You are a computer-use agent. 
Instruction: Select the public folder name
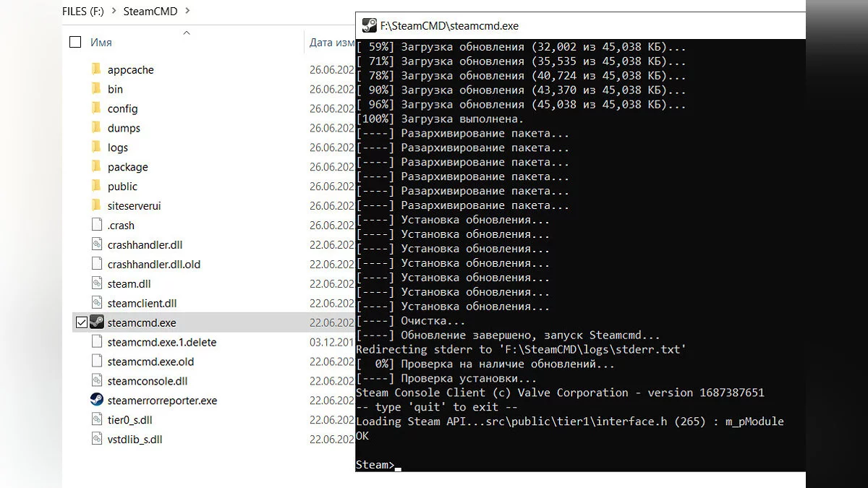click(122, 187)
